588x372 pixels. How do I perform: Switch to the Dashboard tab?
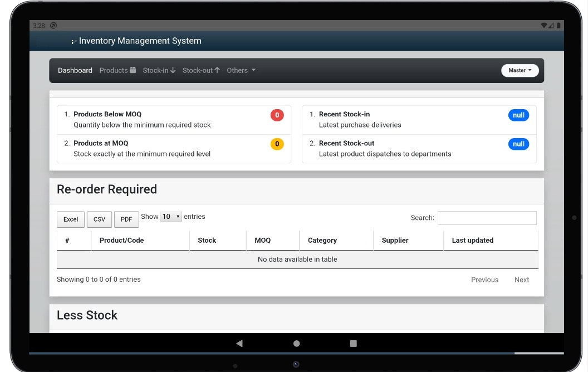[75, 70]
